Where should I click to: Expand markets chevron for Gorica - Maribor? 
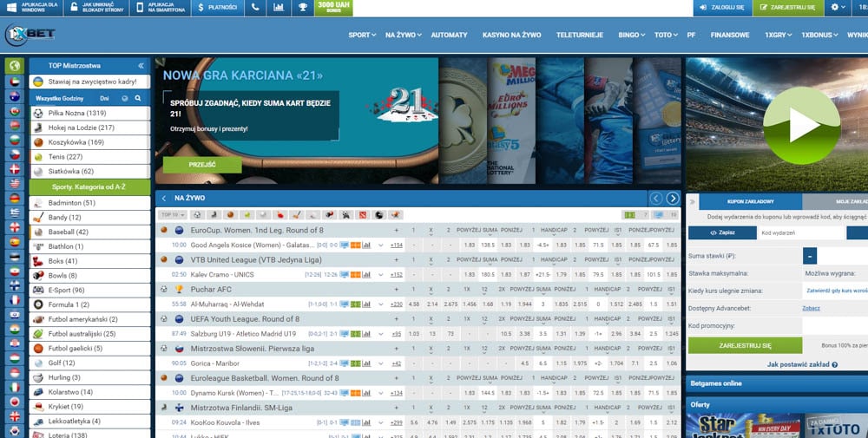click(381, 364)
